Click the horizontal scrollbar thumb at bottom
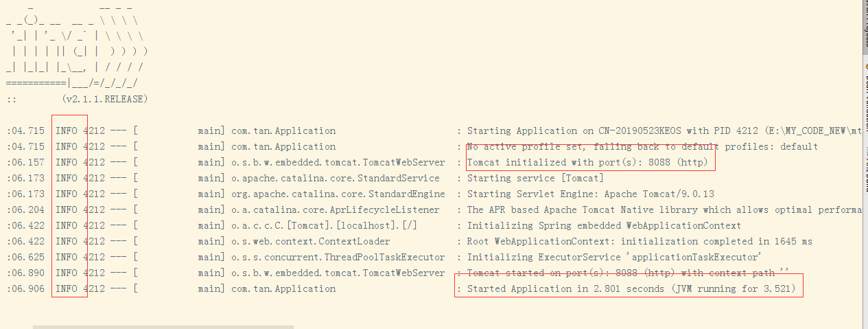868x329 pixels. [x=163, y=327]
